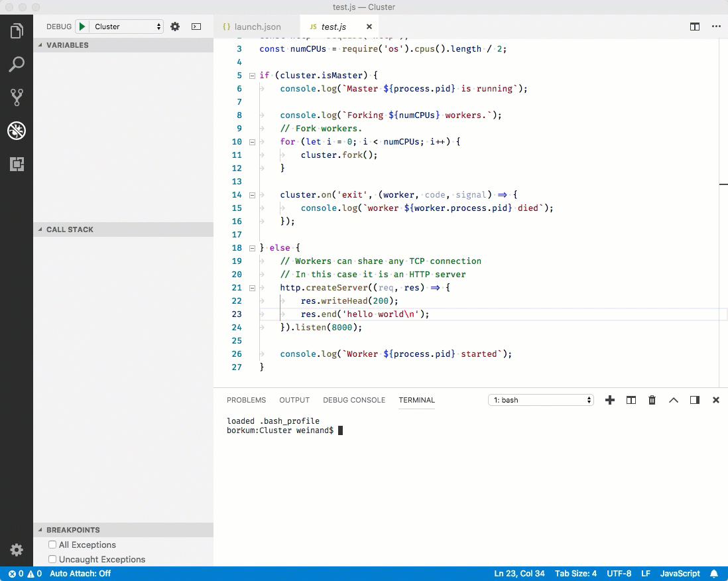Enable Uncaught Exceptions breakpoints

tap(52, 559)
